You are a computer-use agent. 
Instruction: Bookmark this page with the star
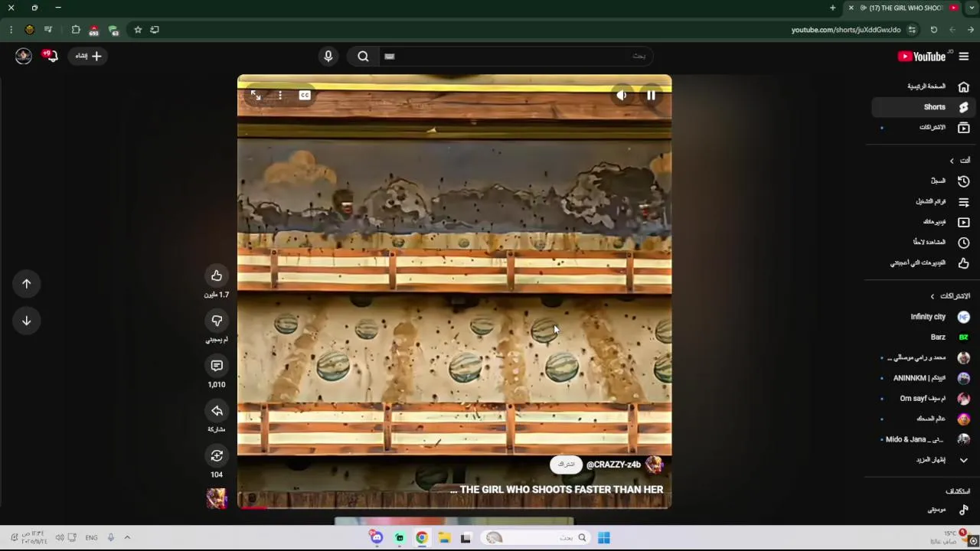(138, 30)
